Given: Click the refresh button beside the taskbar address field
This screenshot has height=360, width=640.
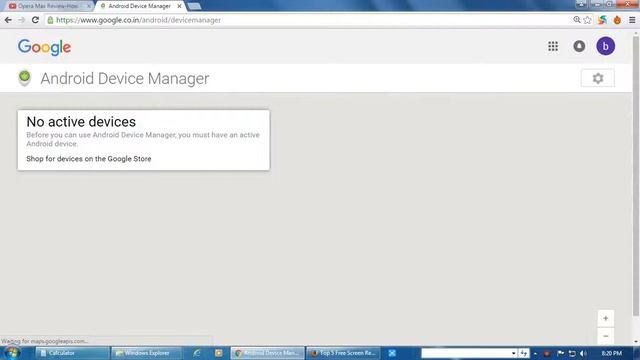Looking at the screenshot, I should click(x=524, y=353).
